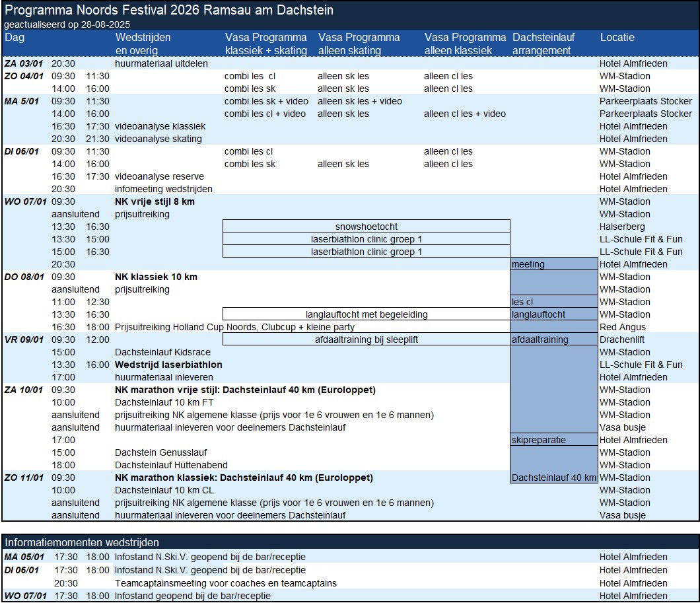The image size is (700, 603).
Task: Click 'videoanalyse skating' cell
Action: tap(158, 139)
